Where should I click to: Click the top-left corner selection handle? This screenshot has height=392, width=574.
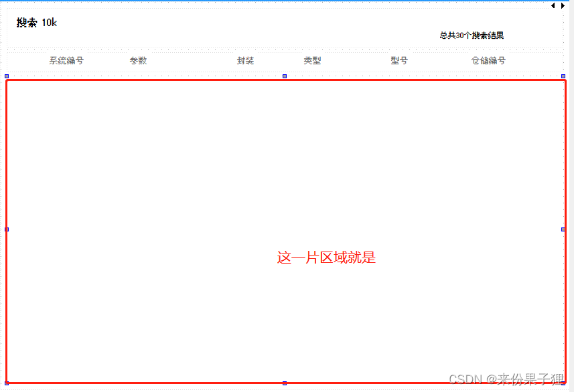[x=7, y=76]
